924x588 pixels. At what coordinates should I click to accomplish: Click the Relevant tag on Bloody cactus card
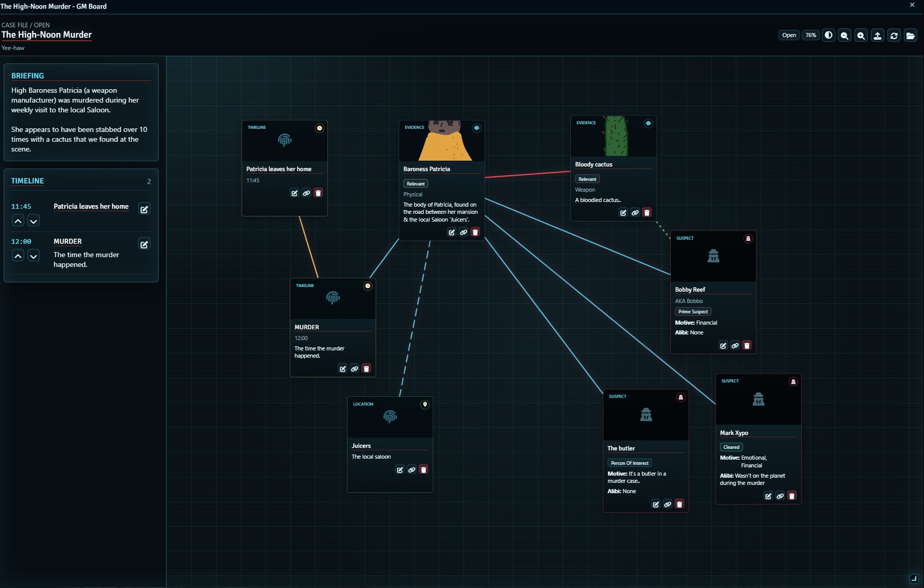pyautogui.click(x=587, y=179)
